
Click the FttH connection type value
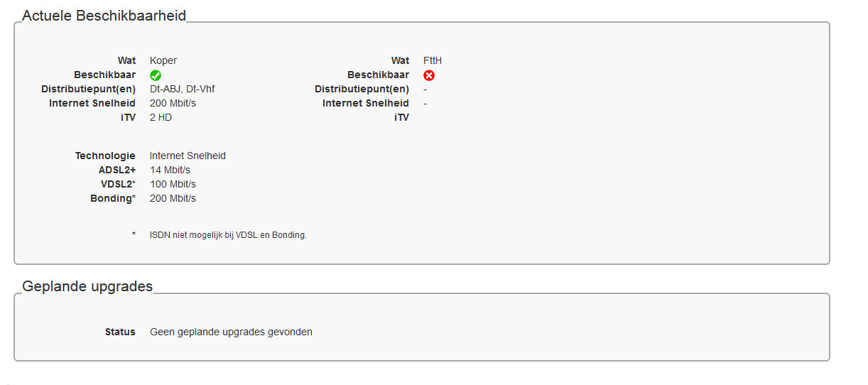[x=433, y=60]
